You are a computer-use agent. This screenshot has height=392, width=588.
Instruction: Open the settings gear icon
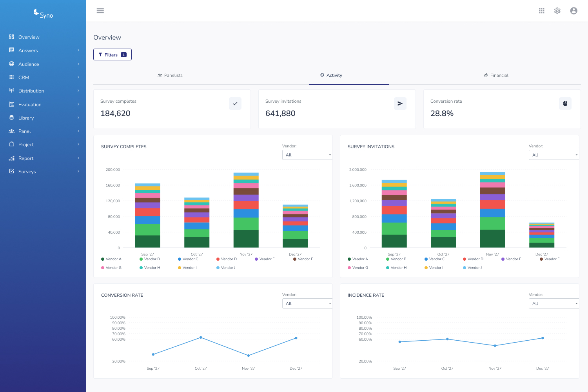tap(557, 11)
